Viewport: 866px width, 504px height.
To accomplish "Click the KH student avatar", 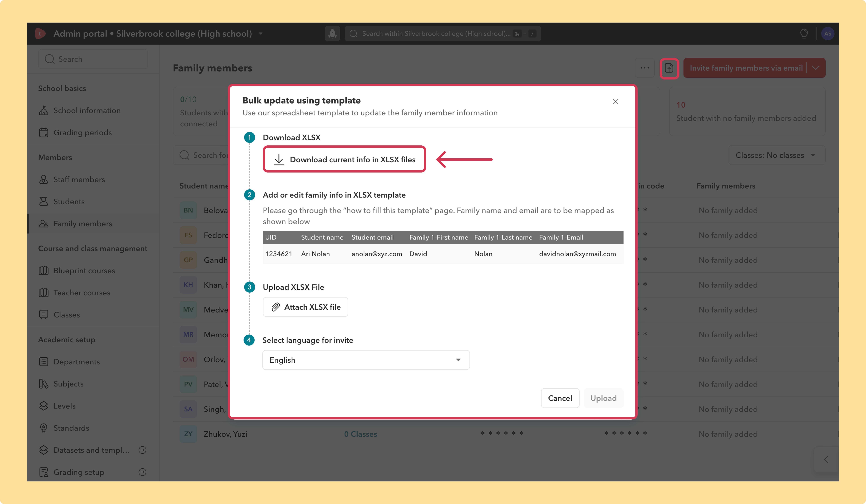I will tap(188, 285).
